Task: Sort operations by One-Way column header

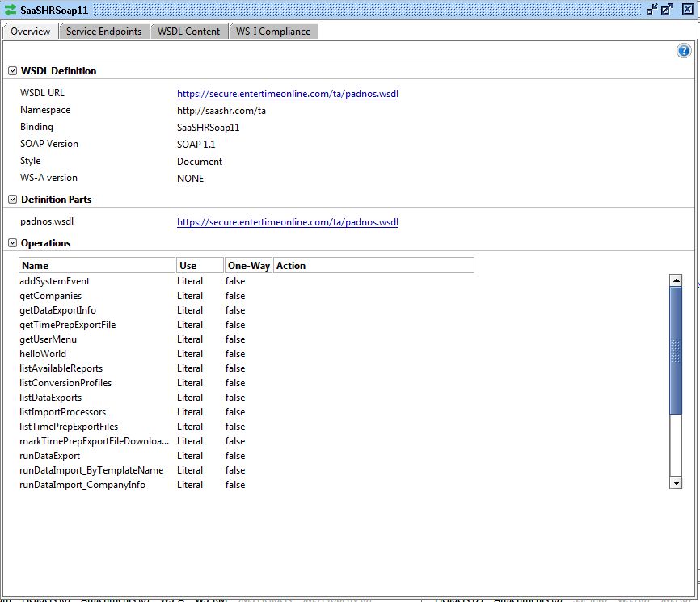Action: tap(248, 266)
